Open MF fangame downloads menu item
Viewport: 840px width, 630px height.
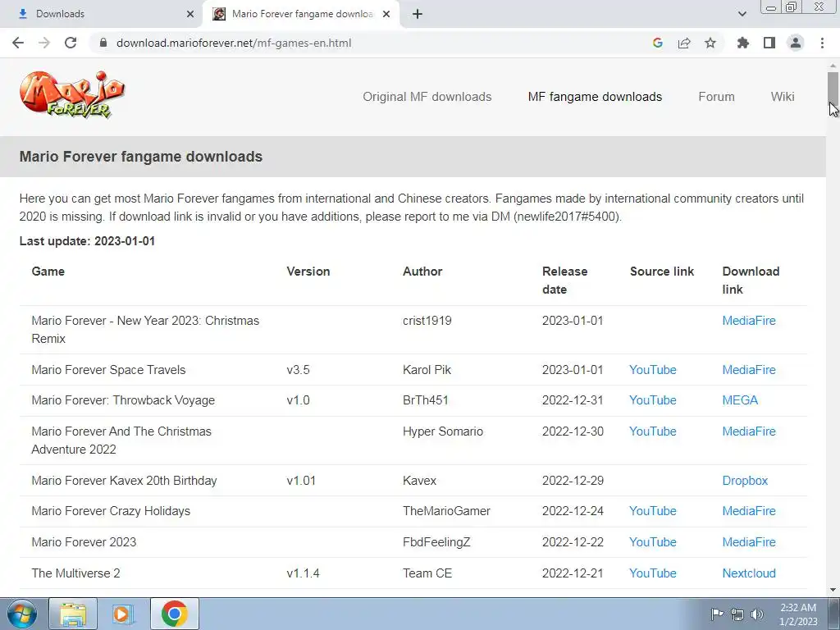pyautogui.click(x=595, y=97)
